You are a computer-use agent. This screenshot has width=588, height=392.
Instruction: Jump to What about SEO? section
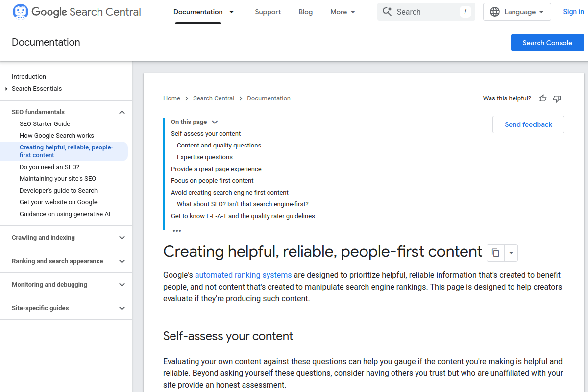[243, 204]
